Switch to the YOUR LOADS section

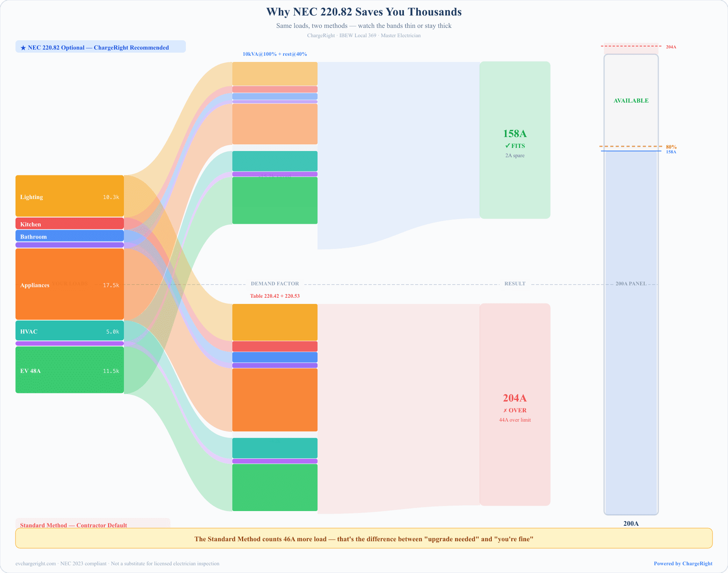tap(70, 283)
